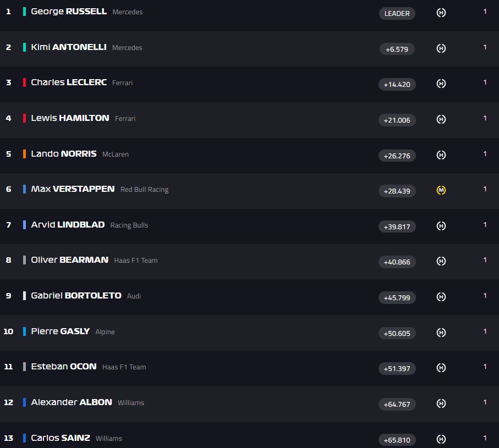This screenshot has height=448, width=499.
Task: Click George Russell's hard tyre icon
Action: click(441, 13)
